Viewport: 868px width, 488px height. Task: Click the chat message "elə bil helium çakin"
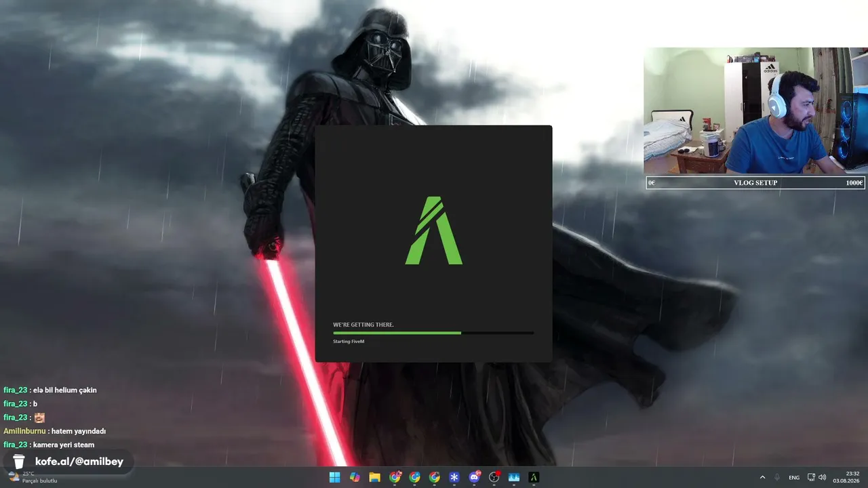coord(65,390)
